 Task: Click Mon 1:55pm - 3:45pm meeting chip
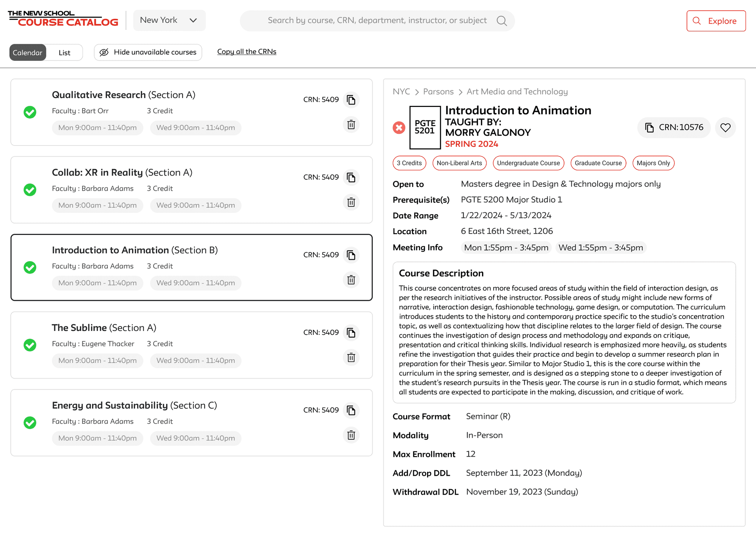pos(506,247)
